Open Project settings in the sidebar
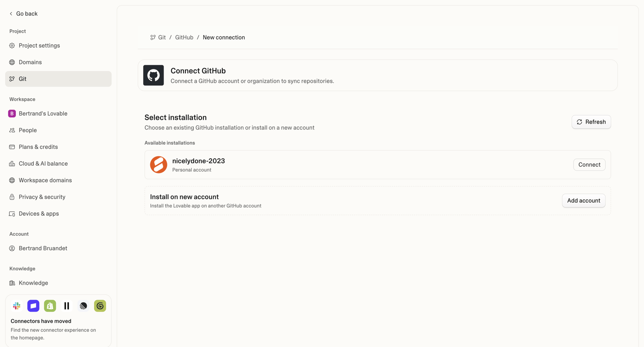Image resolution: width=644 pixels, height=347 pixels. [58, 46]
